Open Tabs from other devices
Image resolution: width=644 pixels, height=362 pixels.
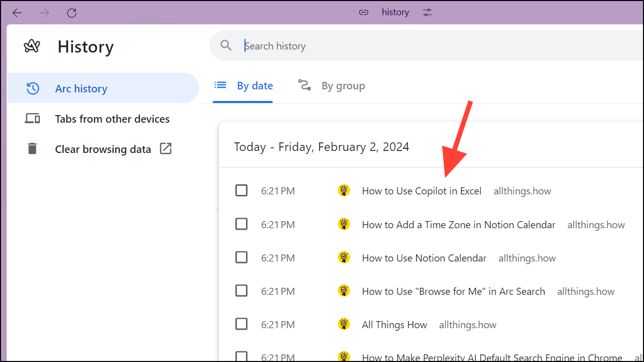(112, 119)
